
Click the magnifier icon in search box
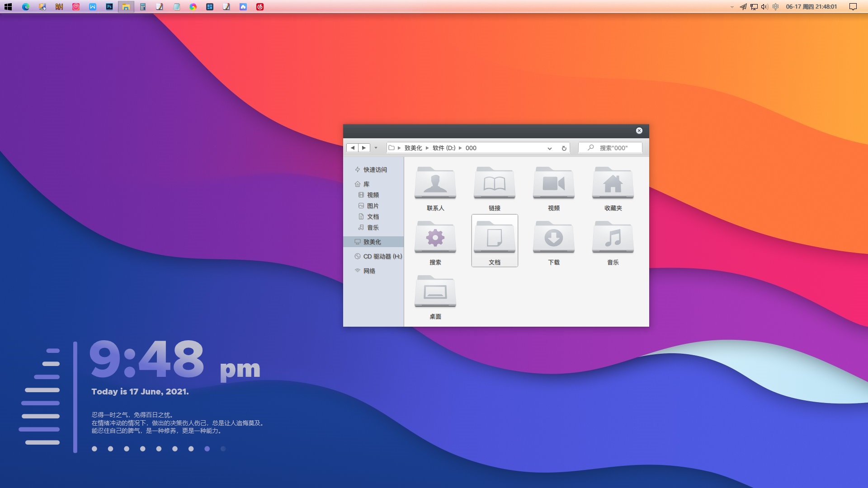[x=590, y=148]
